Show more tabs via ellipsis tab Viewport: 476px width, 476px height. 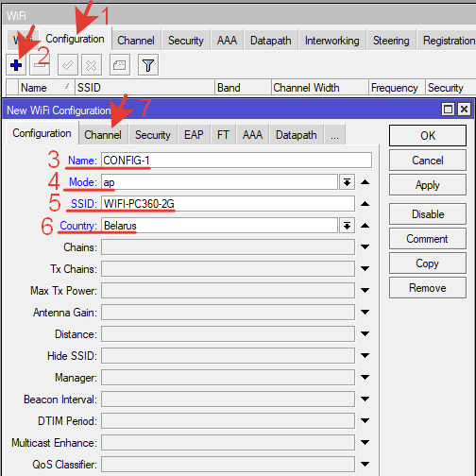(335, 135)
